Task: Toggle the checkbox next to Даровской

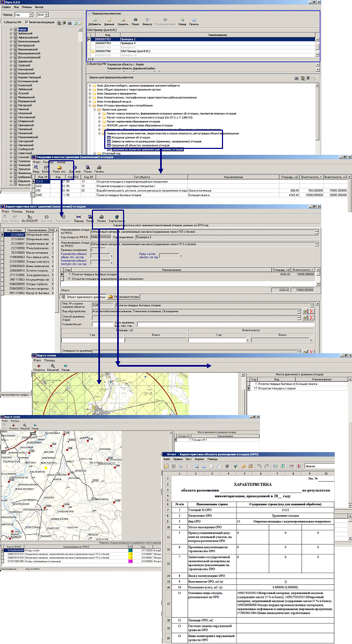Action: 15,61
